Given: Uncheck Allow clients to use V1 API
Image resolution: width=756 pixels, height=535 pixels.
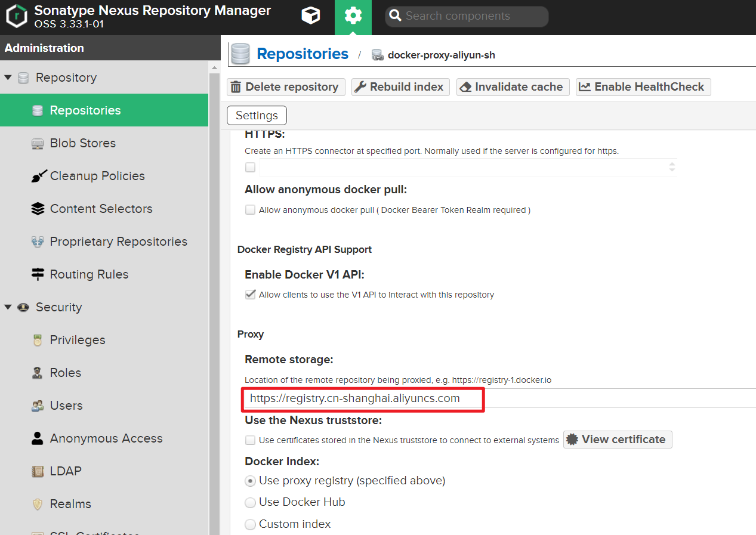Looking at the screenshot, I should [x=251, y=295].
